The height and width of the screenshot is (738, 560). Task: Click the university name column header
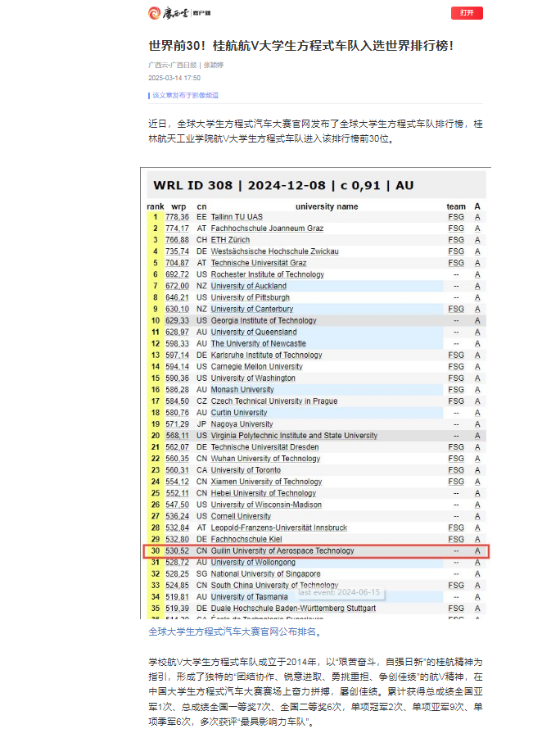[x=326, y=206]
